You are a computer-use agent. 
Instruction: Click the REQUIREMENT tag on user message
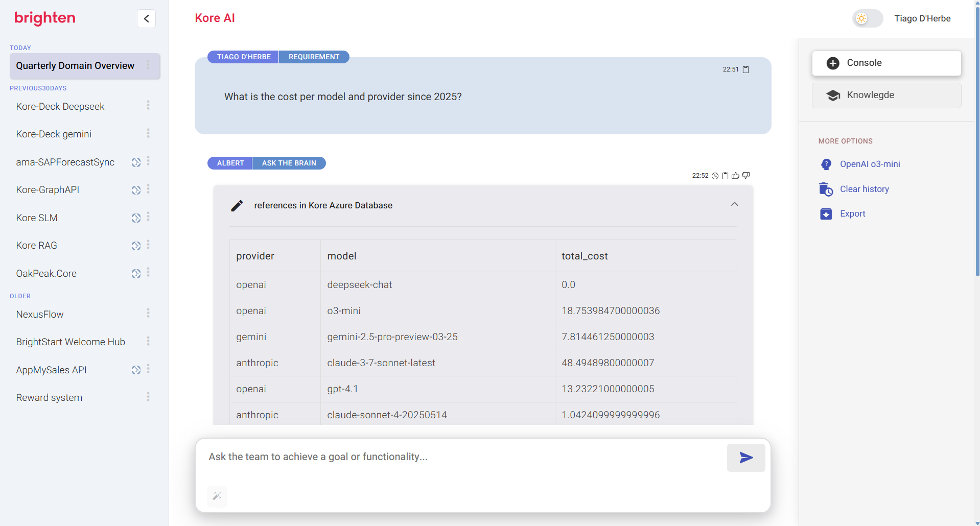[x=314, y=57]
